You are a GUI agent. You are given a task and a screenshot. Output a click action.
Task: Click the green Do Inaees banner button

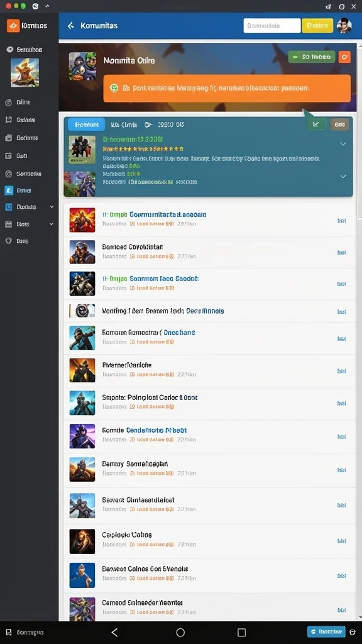click(312, 57)
